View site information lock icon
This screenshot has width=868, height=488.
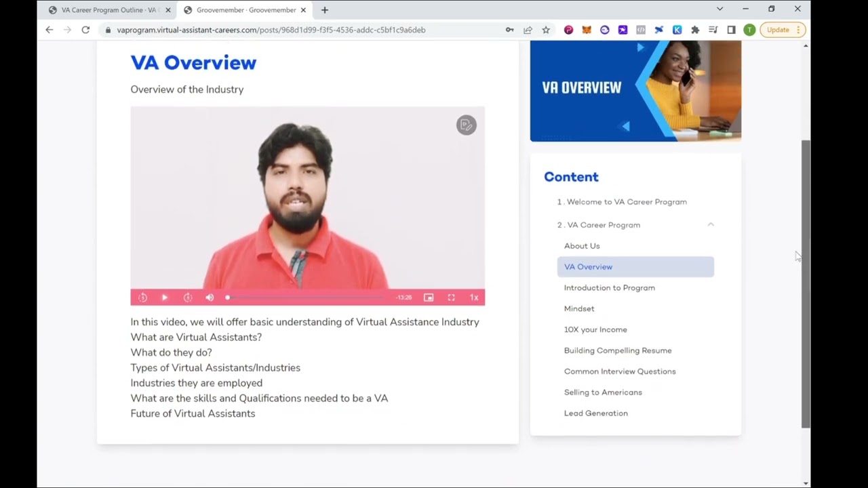[108, 30]
